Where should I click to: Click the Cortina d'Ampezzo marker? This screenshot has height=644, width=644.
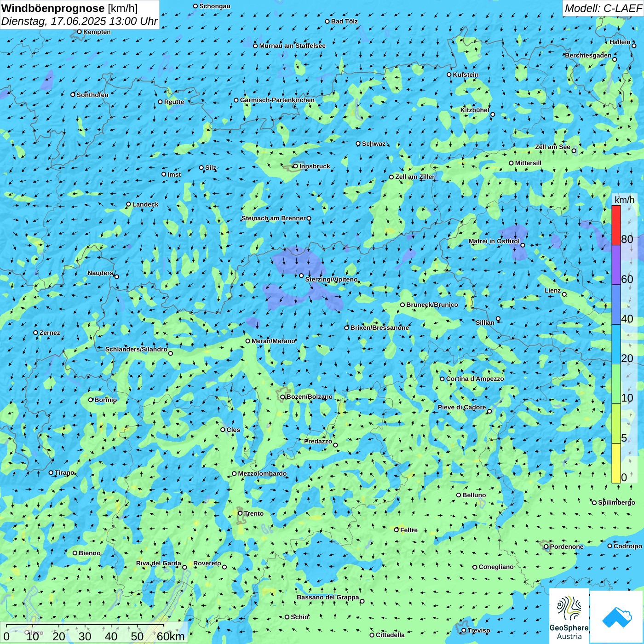click(x=443, y=379)
